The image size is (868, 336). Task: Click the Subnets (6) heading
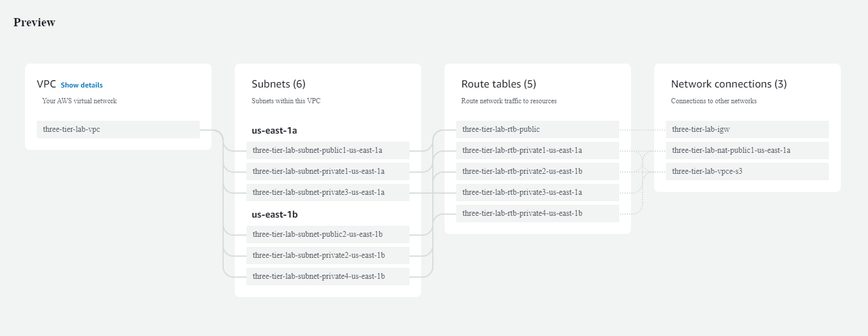pos(278,84)
